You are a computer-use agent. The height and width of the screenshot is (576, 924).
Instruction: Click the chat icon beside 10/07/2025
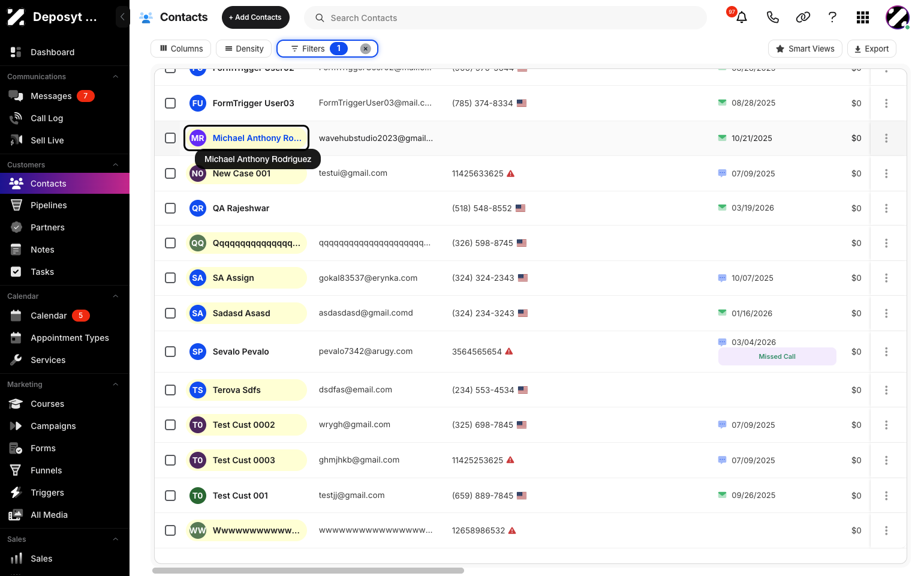pyautogui.click(x=722, y=278)
